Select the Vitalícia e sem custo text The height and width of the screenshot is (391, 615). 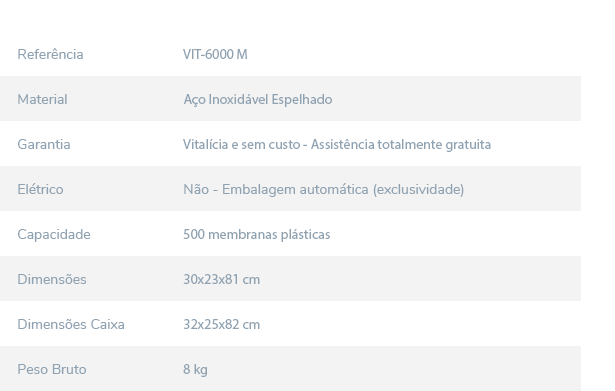(242, 144)
